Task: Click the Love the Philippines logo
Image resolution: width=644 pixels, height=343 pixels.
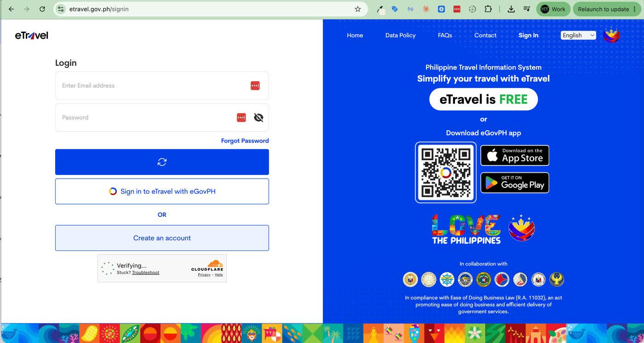Action: click(466, 229)
